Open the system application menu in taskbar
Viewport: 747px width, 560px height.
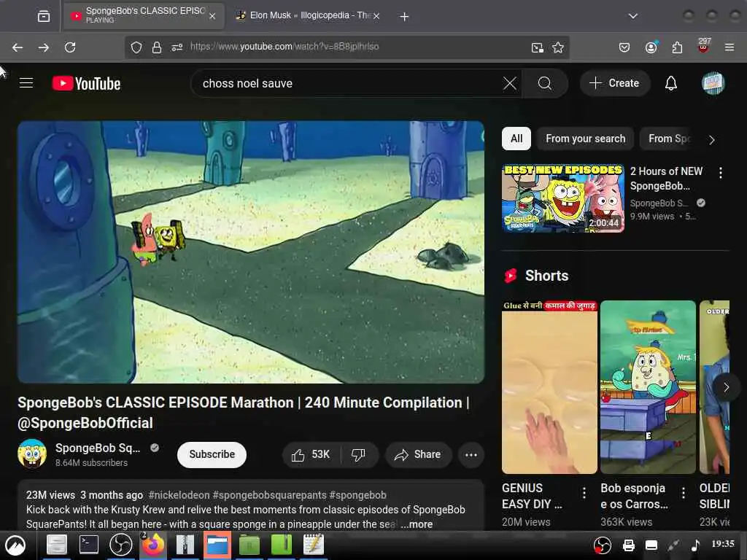click(15, 545)
